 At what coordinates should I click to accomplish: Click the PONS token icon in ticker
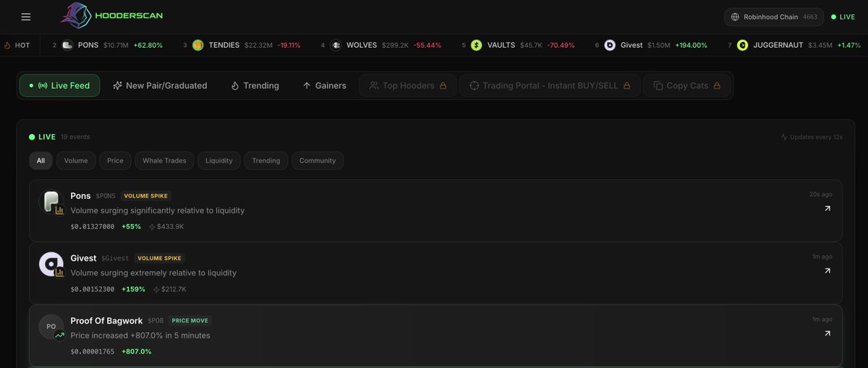(x=67, y=45)
